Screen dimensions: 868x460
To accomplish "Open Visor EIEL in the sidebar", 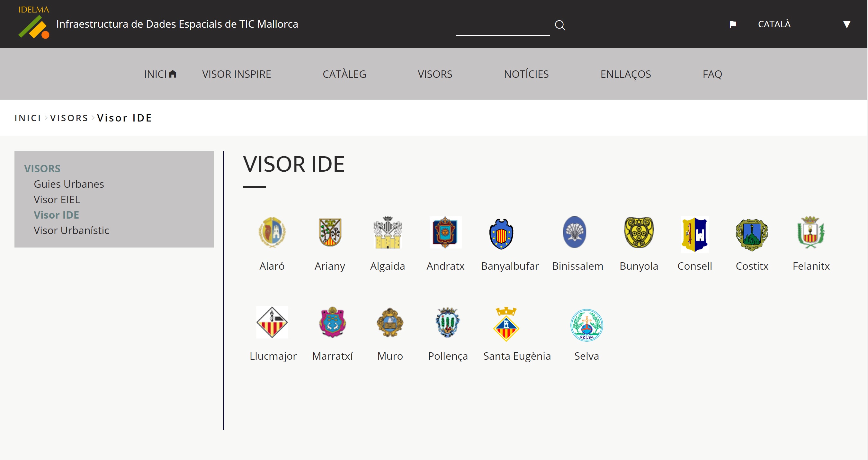I will click(x=57, y=200).
